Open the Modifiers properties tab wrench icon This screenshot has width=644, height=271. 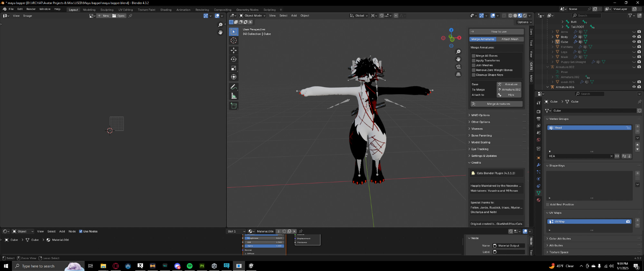(538, 165)
